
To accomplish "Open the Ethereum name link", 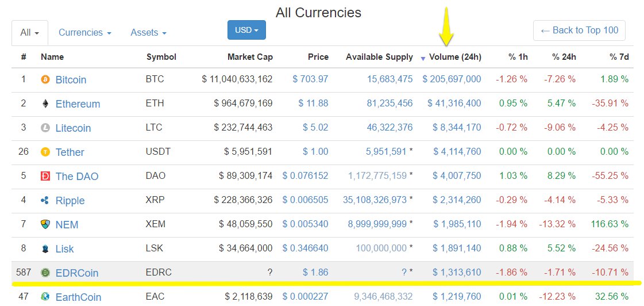I will pos(78,104).
